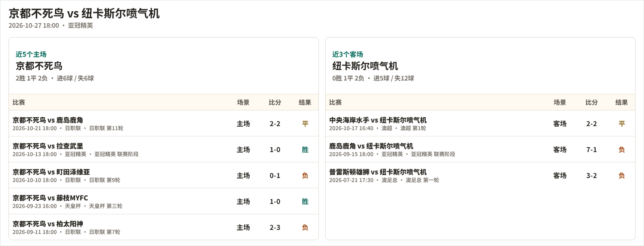Click the 胜 result in the 藤枝MYFC row
The image size is (644, 246).
305,201
